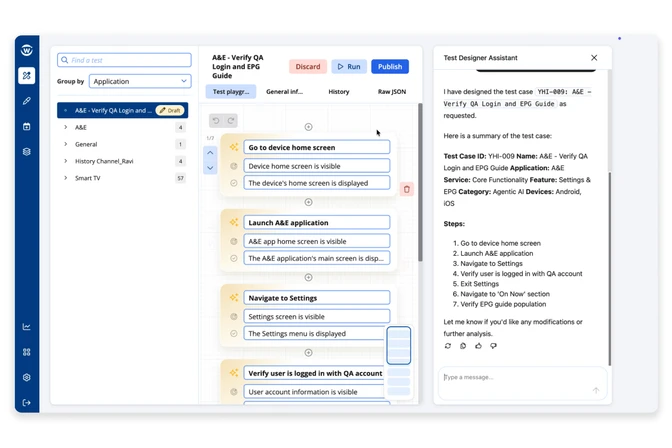Click the redo arrow in playground
Screen dimensions: 672x448
[x=231, y=120]
